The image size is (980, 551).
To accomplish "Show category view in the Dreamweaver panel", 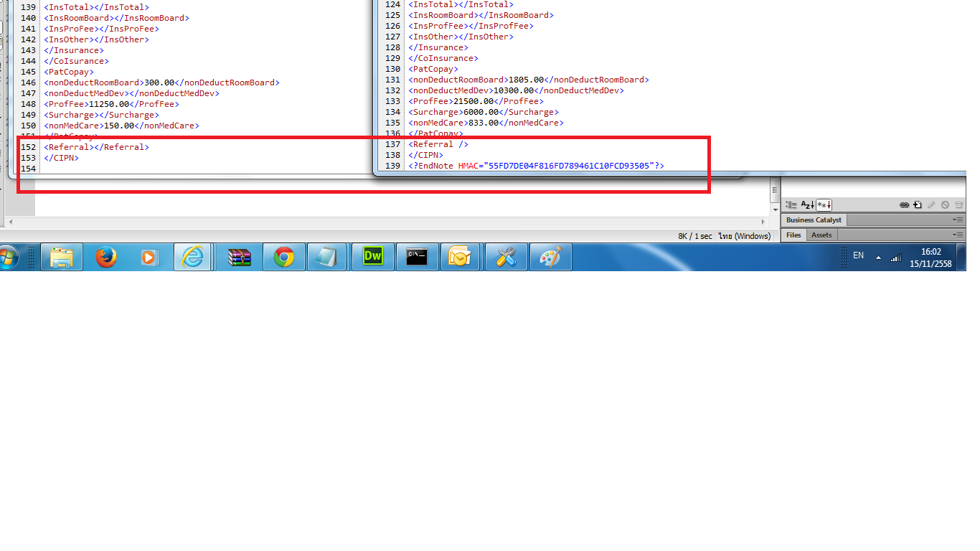I will 791,204.
